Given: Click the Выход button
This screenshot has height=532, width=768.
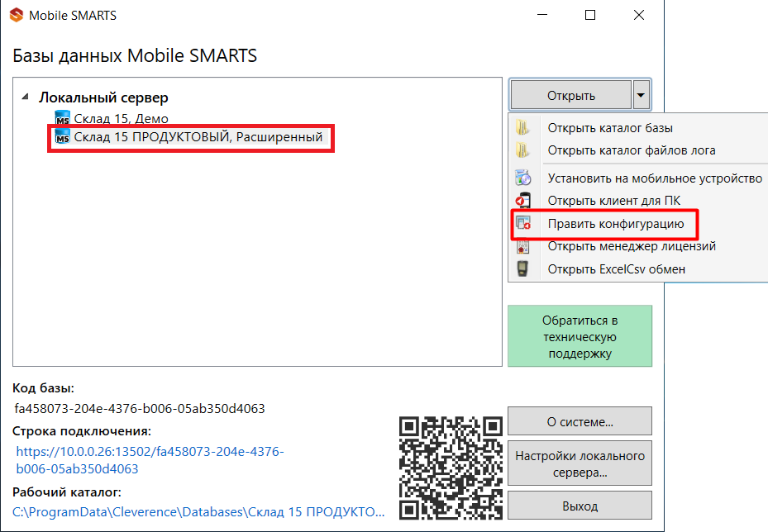Looking at the screenshot, I should click(x=580, y=506).
